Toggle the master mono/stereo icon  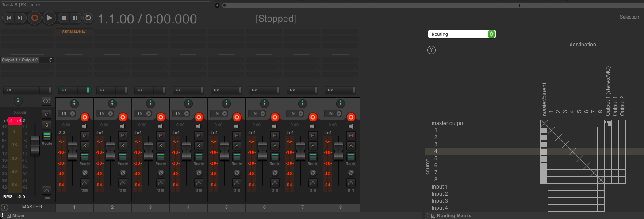coord(46,101)
